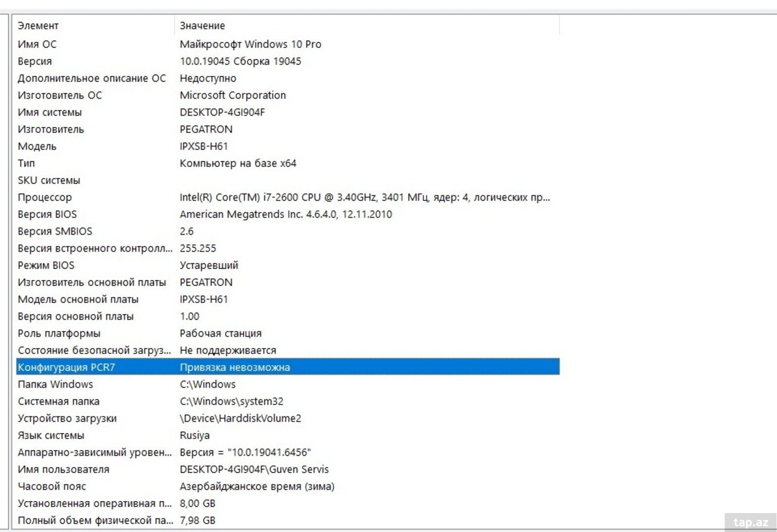Screen dimensions: 777x532
Task: Click PEGATRON value in основной платы row
Action: (206, 282)
